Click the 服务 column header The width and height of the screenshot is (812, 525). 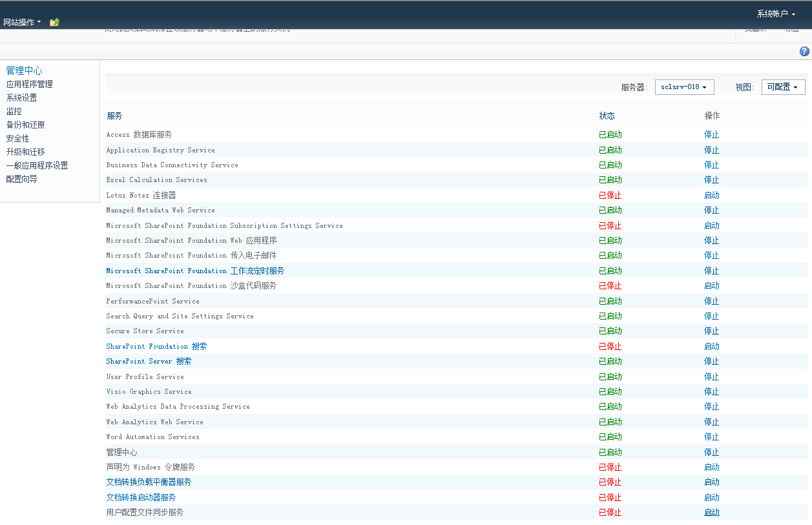[114, 116]
